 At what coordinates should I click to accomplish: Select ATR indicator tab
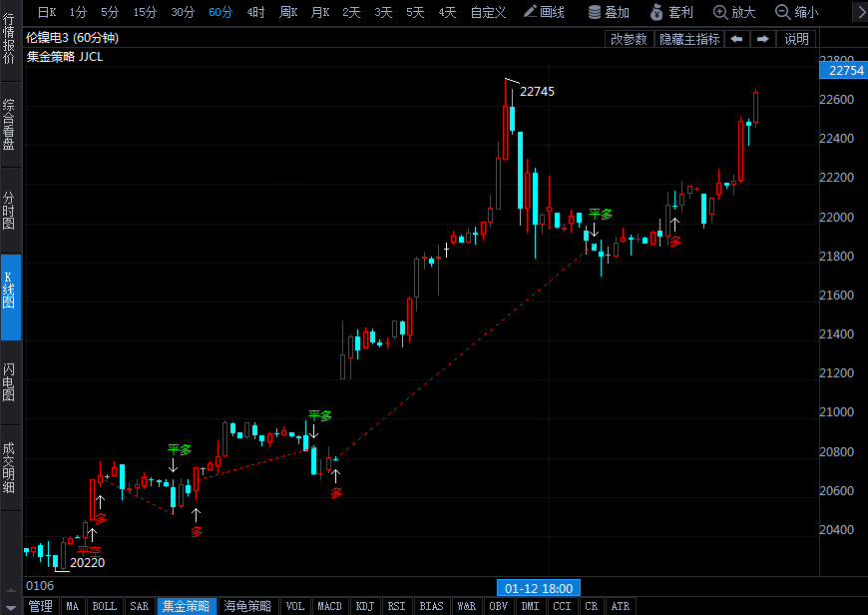click(x=620, y=606)
